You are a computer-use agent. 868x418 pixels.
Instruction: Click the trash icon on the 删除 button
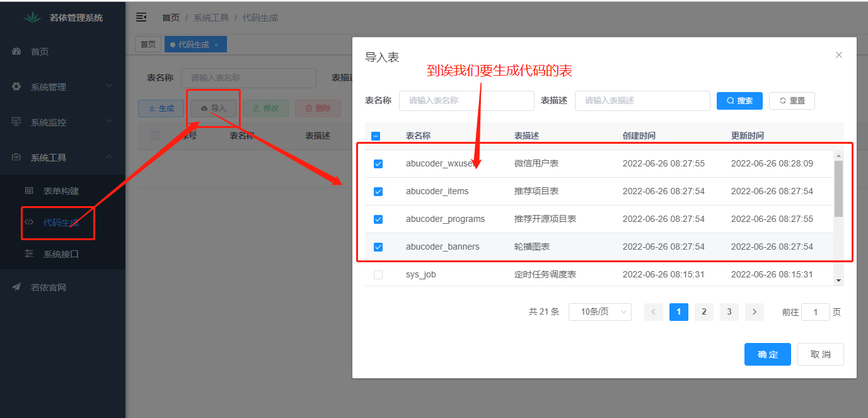click(308, 108)
